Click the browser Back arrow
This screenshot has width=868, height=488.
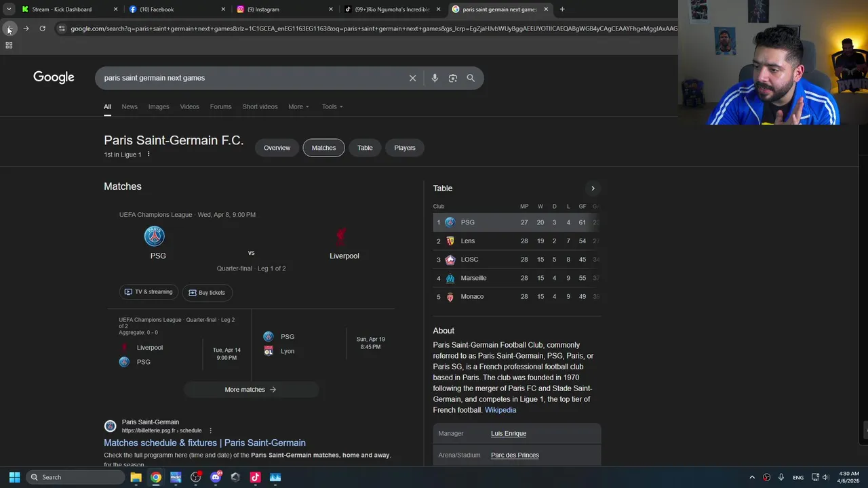pyautogui.click(x=9, y=28)
